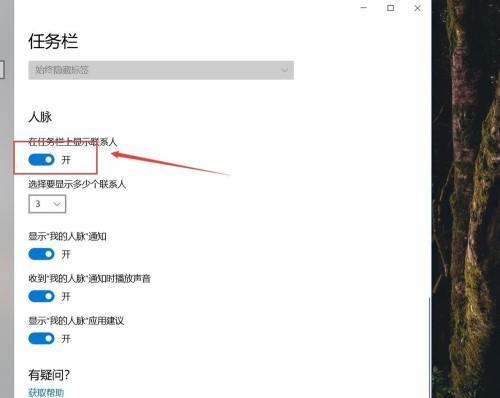Click the 开 label beside the notifications toggle
Image resolution: width=500 pixels, height=398 pixels.
click(66, 254)
